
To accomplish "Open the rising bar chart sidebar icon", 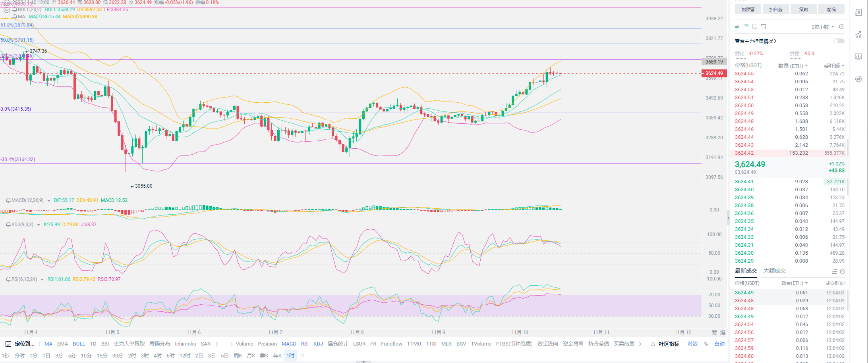I will pos(858,35).
